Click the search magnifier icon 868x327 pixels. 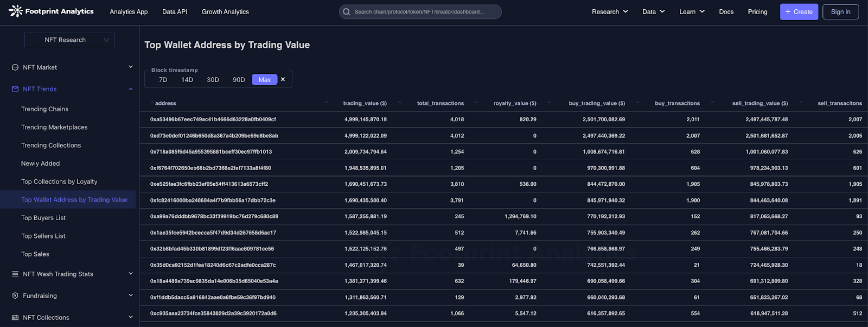347,12
